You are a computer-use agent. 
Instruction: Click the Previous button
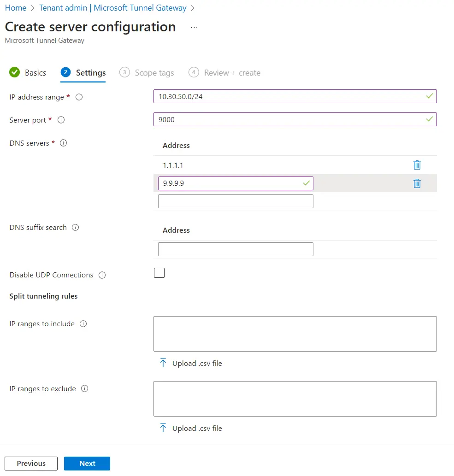[31, 464]
